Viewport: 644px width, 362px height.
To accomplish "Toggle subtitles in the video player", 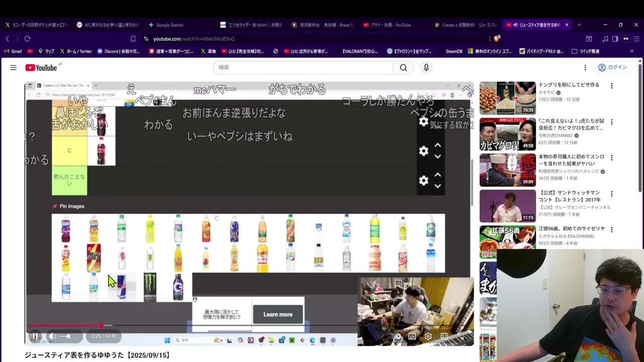I will (x=412, y=336).
